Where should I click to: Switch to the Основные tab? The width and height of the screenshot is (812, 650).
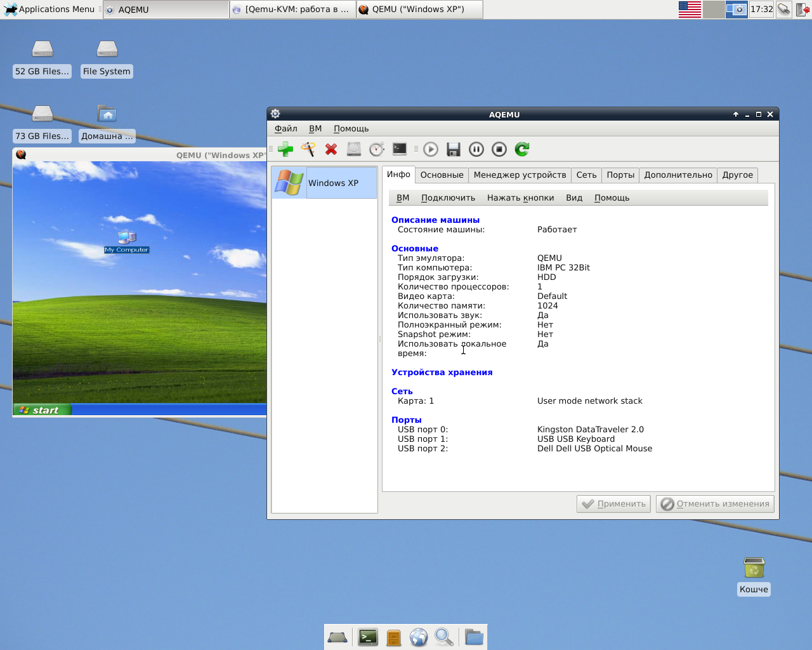pos(442,175)
